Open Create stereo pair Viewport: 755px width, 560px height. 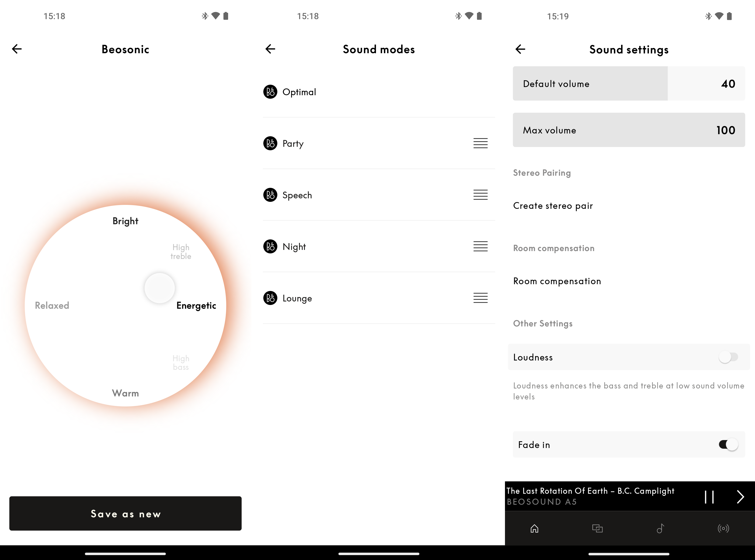553,206
